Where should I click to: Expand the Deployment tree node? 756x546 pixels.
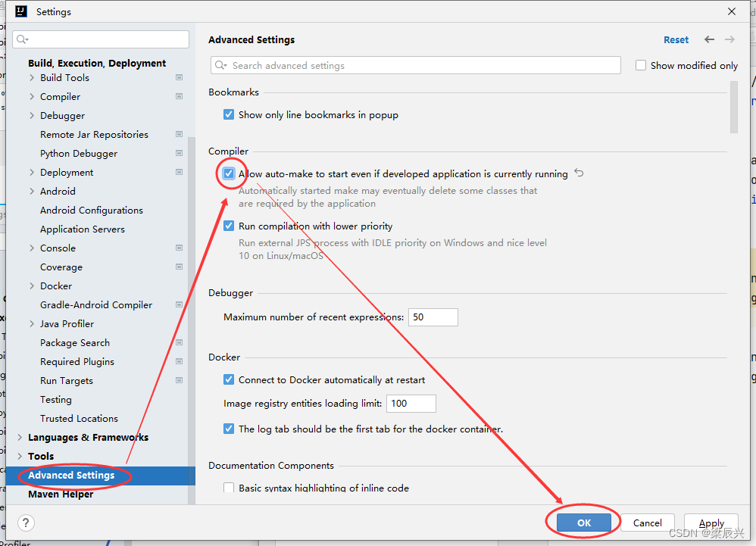point(32,172)
